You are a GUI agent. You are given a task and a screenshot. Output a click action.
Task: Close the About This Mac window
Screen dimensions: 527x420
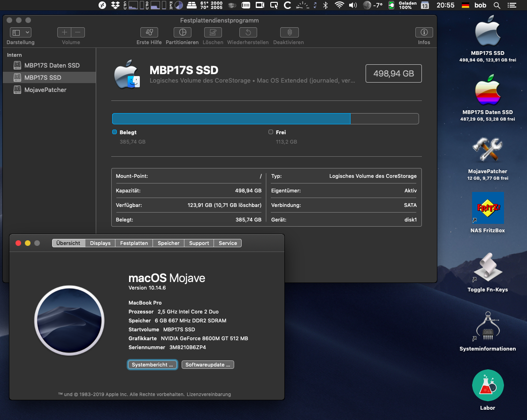(18, 243)
